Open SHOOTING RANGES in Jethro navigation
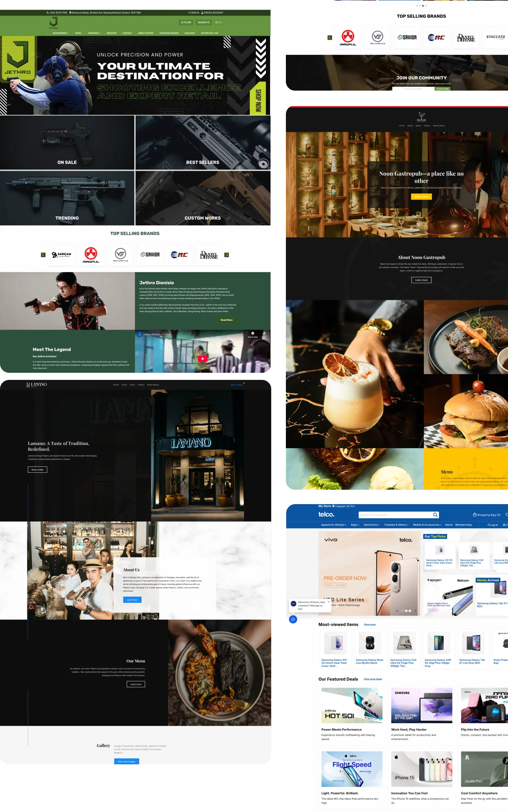 pos(169,33)
